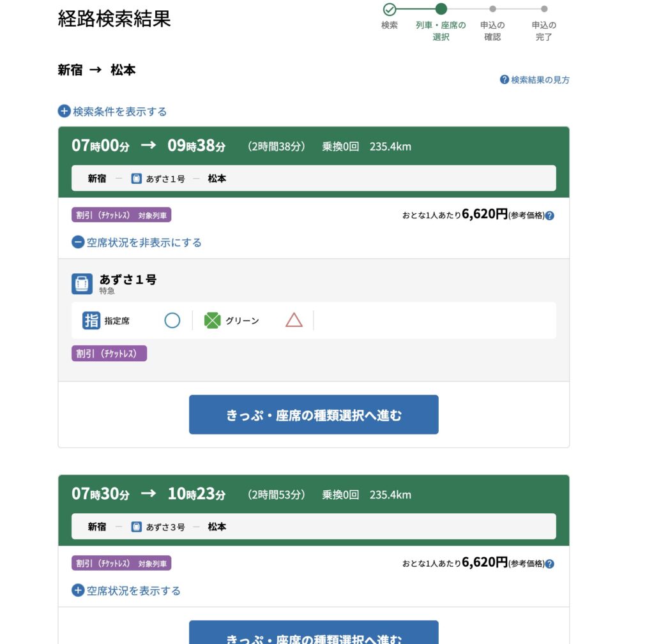Select the triangle availability for グリーン

click(294, 320)
